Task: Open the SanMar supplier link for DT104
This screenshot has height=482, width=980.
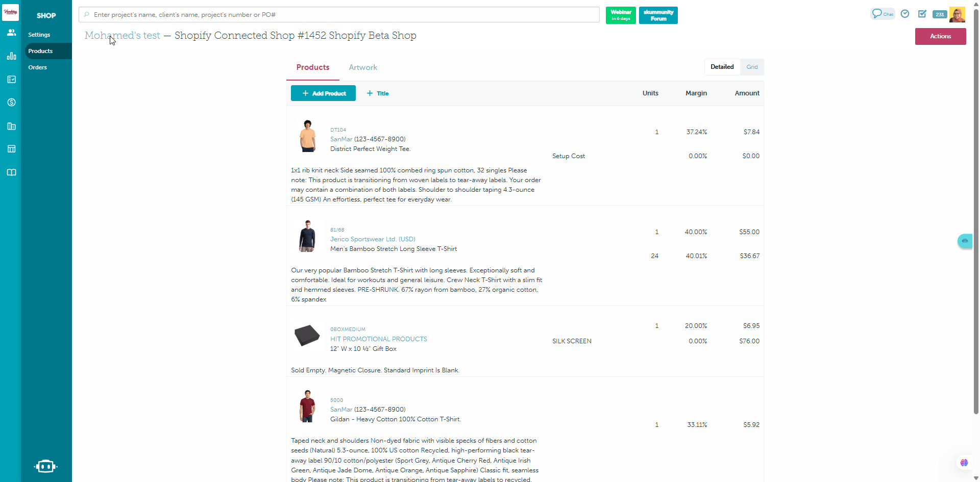Action: click(341, 139)
